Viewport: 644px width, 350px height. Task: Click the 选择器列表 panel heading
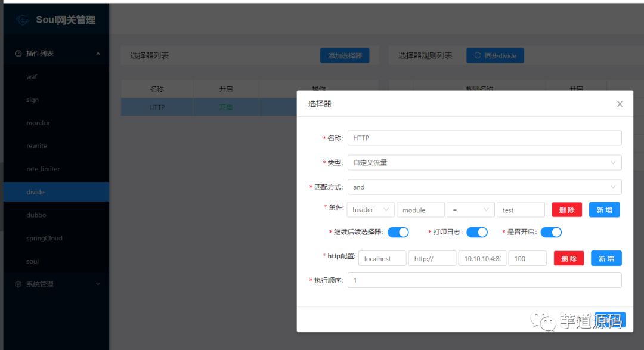[150, 55]
